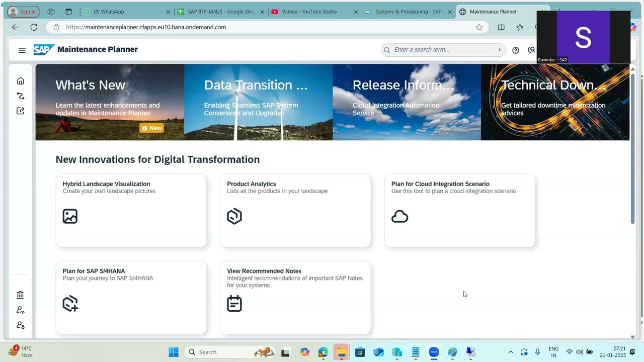This screenshot has width=644, height=362.
Task: Go to Home in the sidebar
Action: [21, 81]
